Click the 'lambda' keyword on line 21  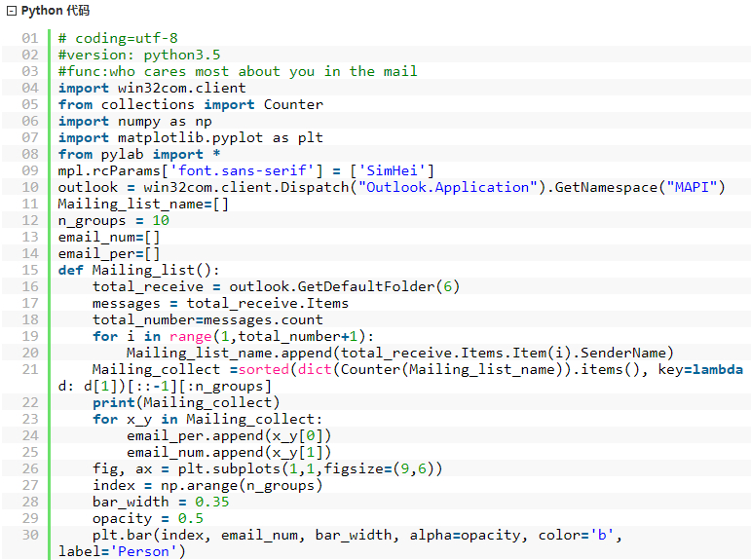[x=718, y=369]
